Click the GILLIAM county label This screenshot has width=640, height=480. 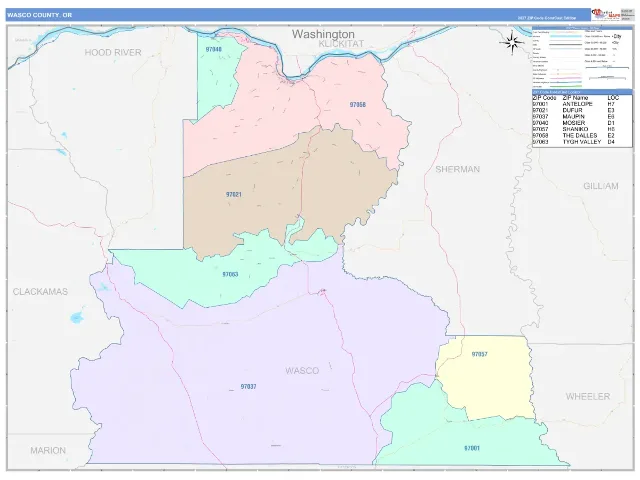[601, 186]
